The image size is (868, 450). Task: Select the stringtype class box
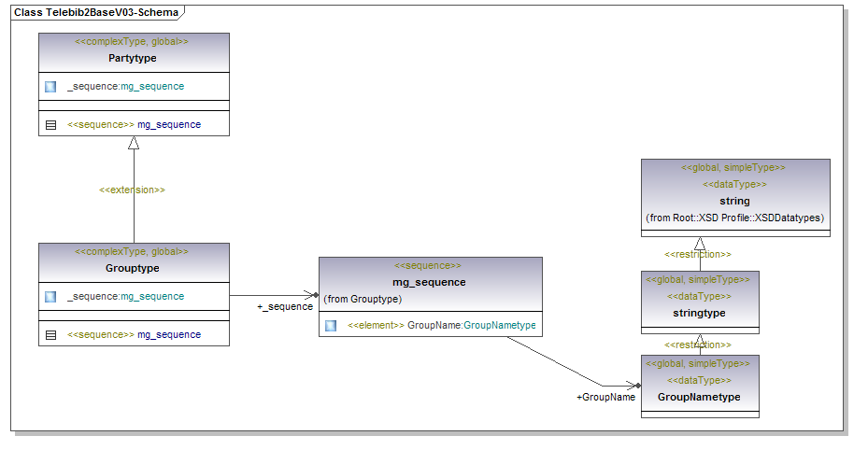700,313
